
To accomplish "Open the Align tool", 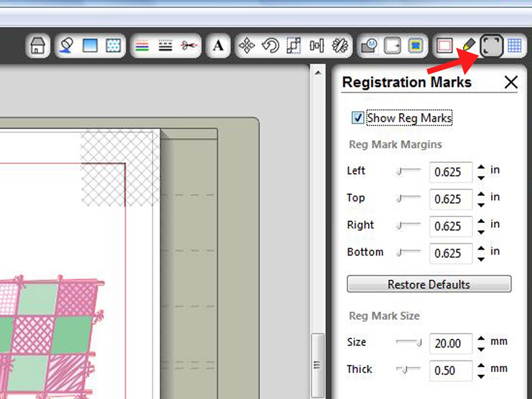I will (x=317, y=46).
